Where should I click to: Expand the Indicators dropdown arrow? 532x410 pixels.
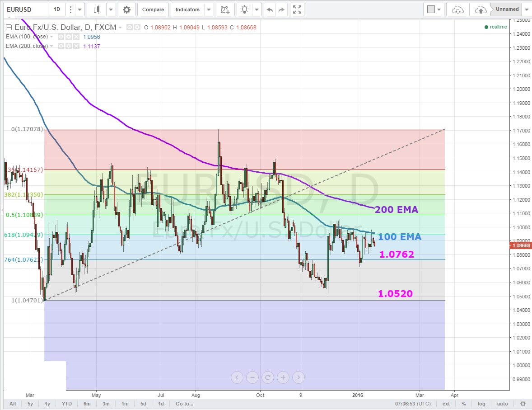pyautogui.click(x=208, y=9)
